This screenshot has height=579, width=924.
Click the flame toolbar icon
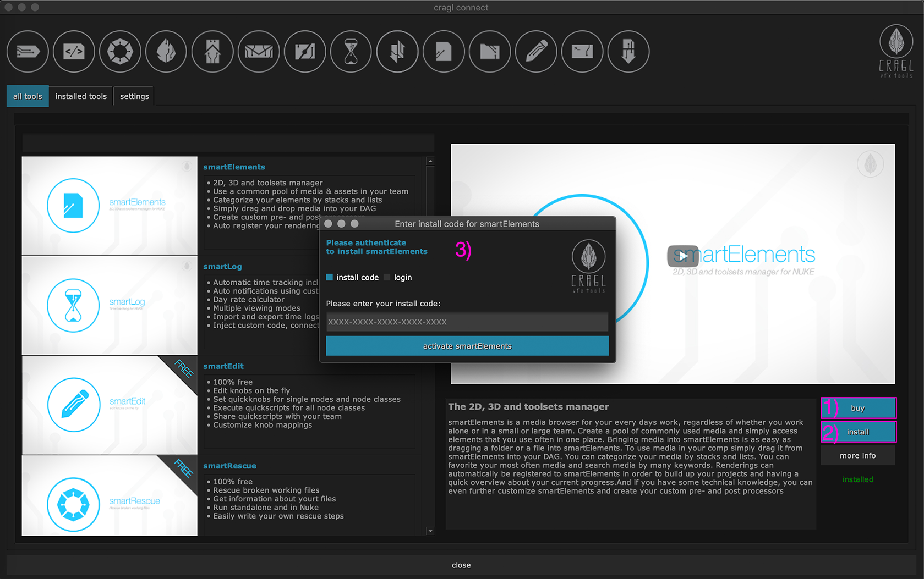tap(166, 52)
